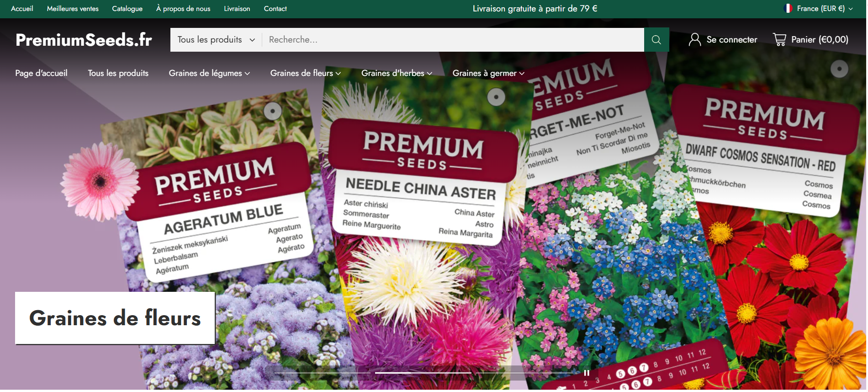Viewport: 868px width, 392px height.
Task: Click the 'Graines de fleurs' slide banner
Action: (115, 318)
